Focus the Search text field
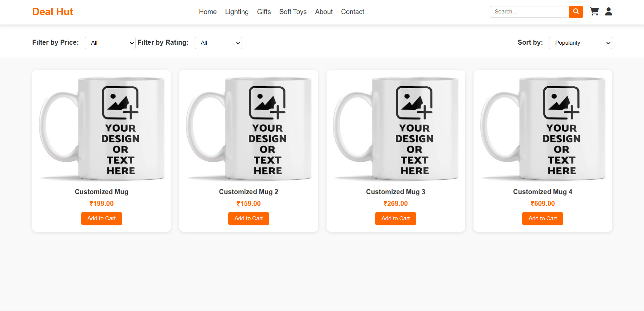This screenshot has width=644, height=311. [x=528, y=12]
